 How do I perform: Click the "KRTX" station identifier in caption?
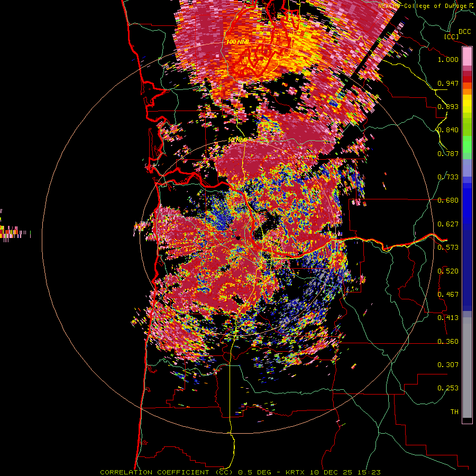[296, 472]
